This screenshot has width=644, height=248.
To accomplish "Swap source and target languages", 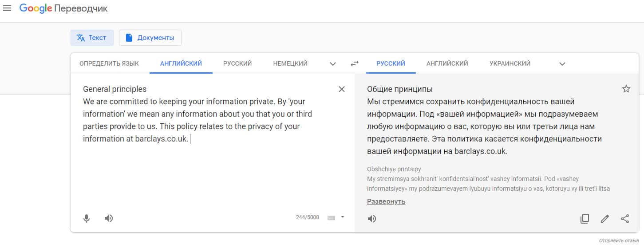I will click(354, 63).
